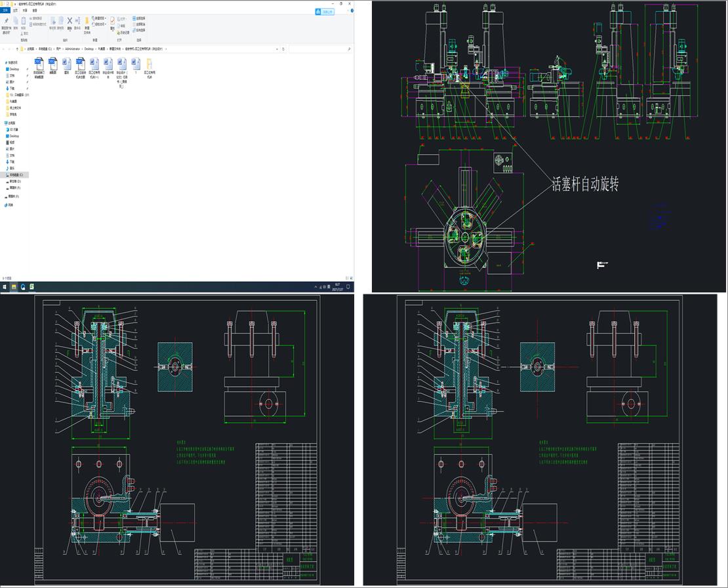Screen dimensions: 728x588
Task: Click the red X delete icon in ribbon
Action: pos(69,21)
